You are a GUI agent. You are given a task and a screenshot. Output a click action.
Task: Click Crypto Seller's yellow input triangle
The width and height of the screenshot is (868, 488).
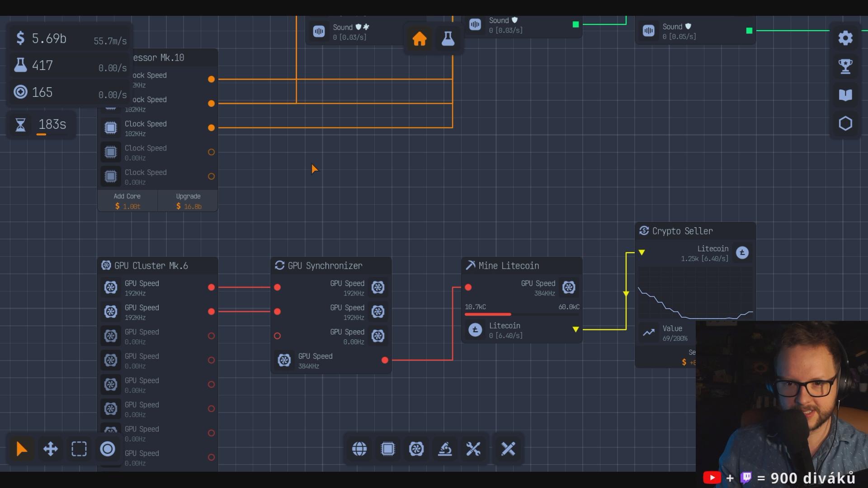point(642,252)
